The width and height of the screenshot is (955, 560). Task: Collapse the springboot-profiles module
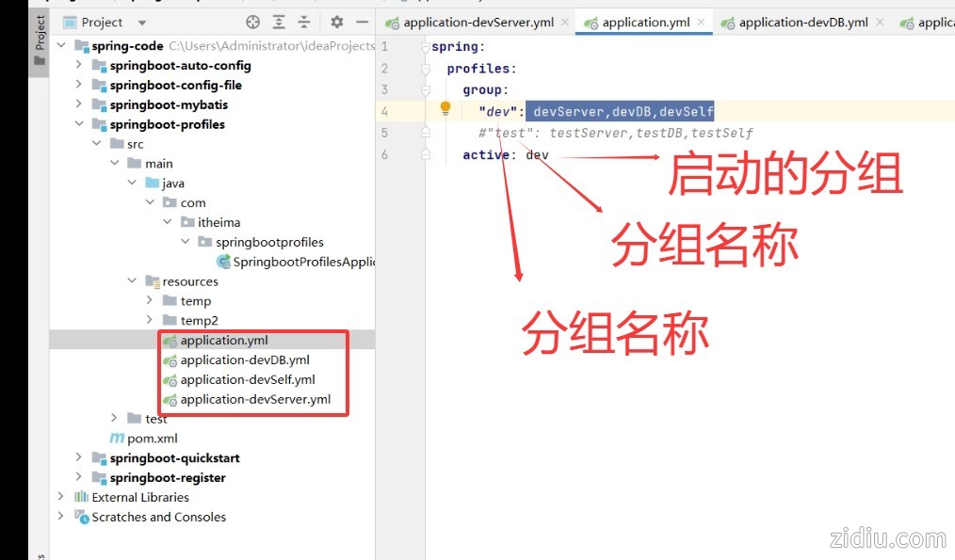[79, 124]
